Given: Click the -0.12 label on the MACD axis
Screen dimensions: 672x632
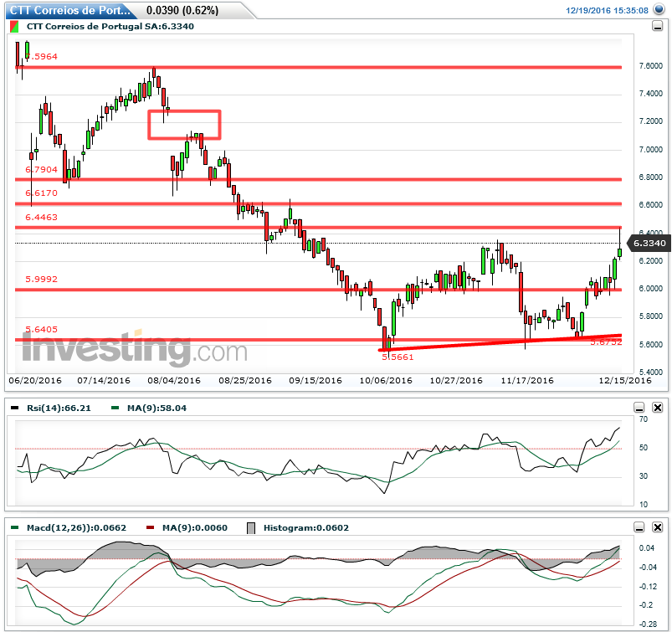Looking at the screenshot, I should tap(647, 587).
